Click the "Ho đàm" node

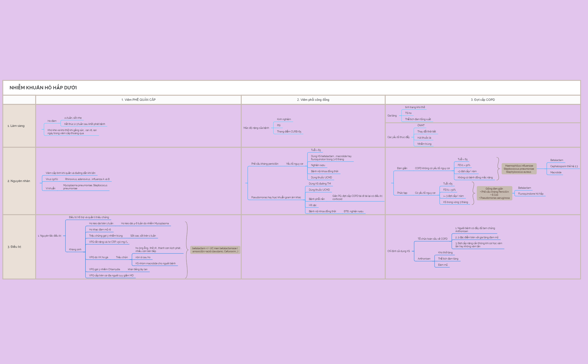pyautogui.click(x=52, y=121)
